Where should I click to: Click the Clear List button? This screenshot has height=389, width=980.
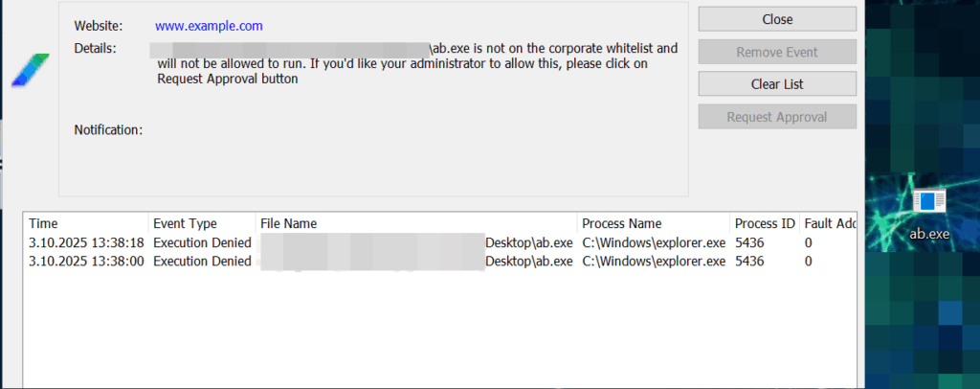776,84
